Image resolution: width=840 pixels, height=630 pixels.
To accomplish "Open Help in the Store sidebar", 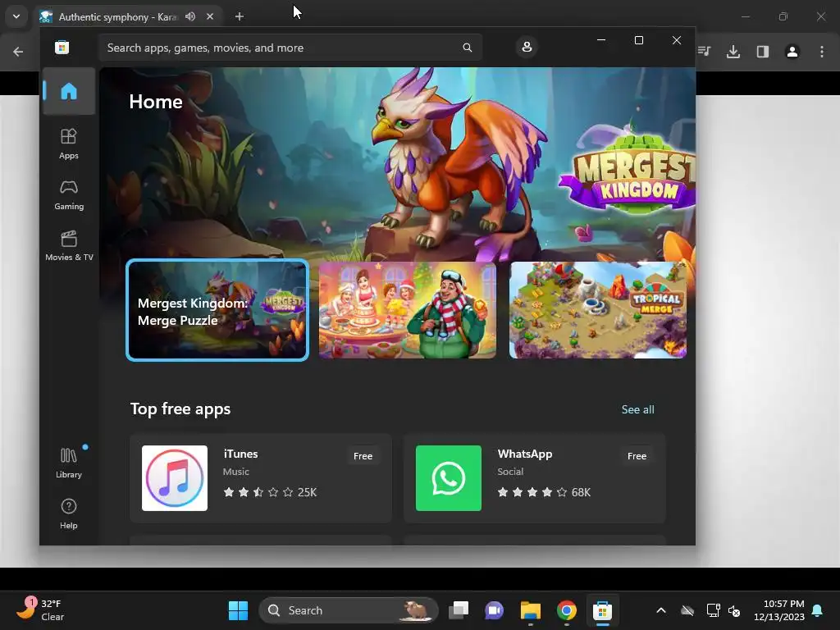I will (69, 514).
